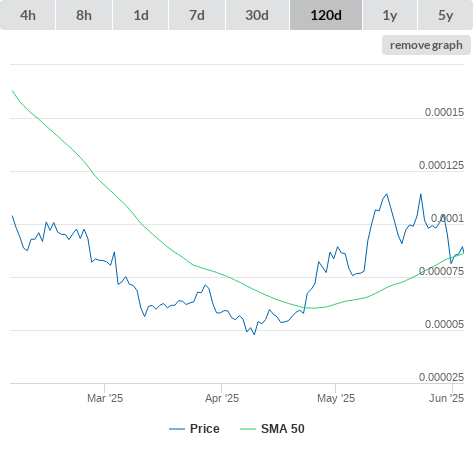This screenshot has height=455, width=474.
Task: Click the 0.000075 y-axis value
Action: [x=441, y=271]
